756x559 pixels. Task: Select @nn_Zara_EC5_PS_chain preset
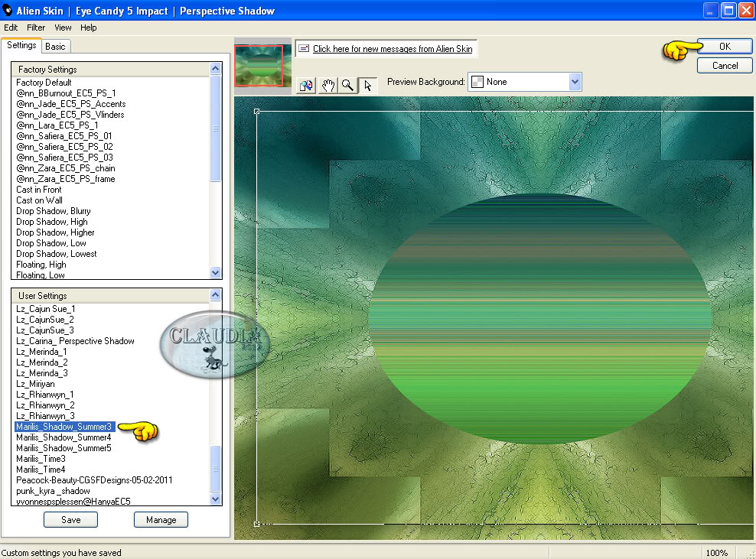[66, 168]
